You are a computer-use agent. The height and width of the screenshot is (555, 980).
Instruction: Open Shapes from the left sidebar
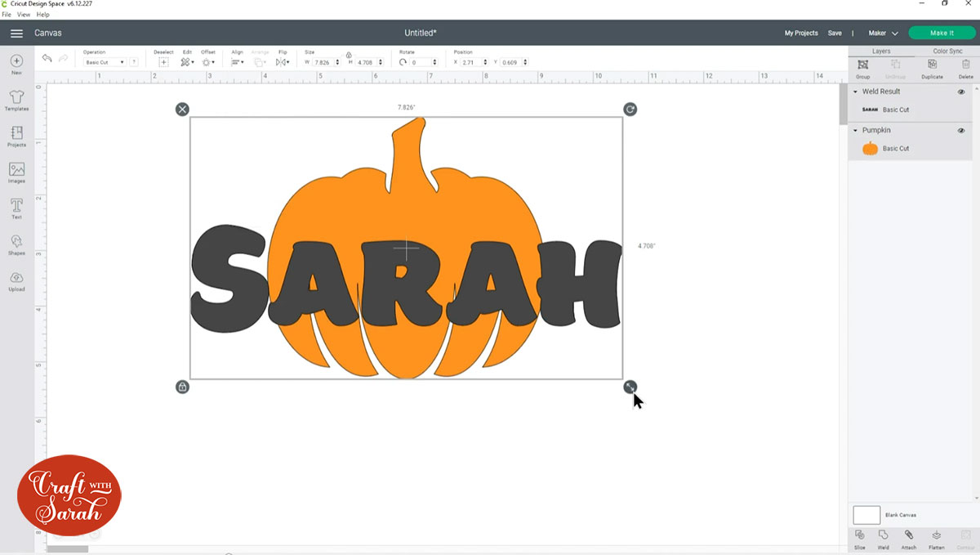(16, 245)
